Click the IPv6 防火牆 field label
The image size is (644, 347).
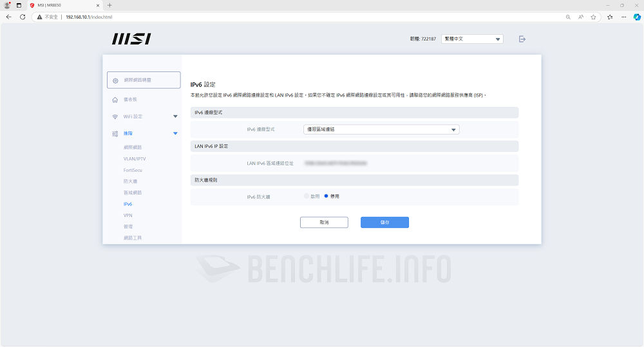258,197
